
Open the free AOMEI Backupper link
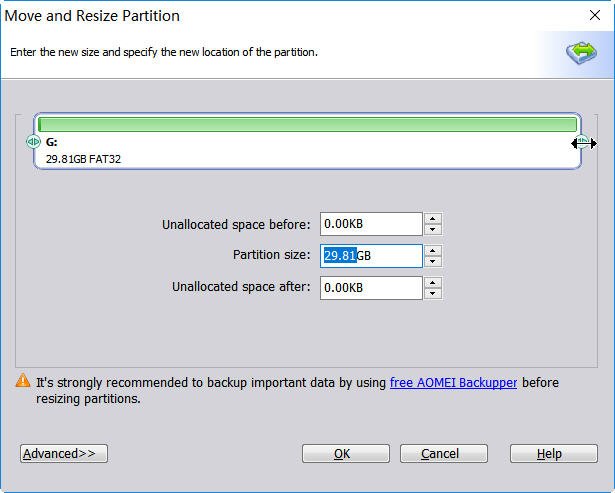coord(453,382)
